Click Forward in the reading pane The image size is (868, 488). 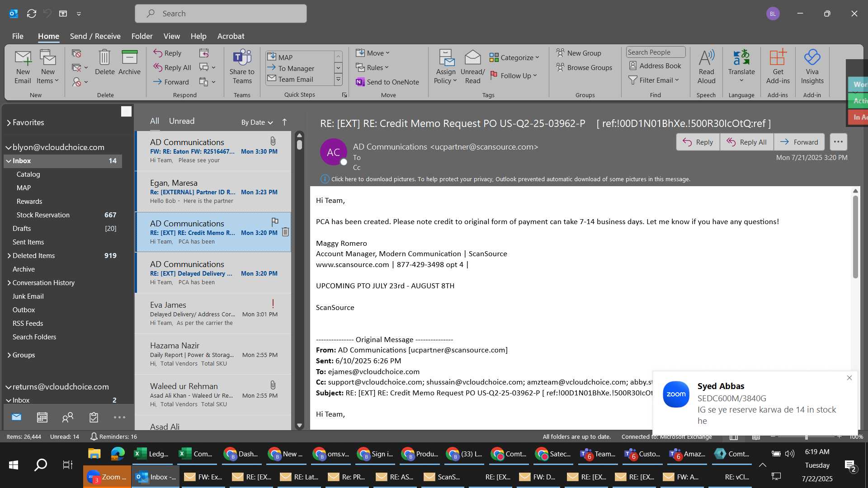click(799, 142)
